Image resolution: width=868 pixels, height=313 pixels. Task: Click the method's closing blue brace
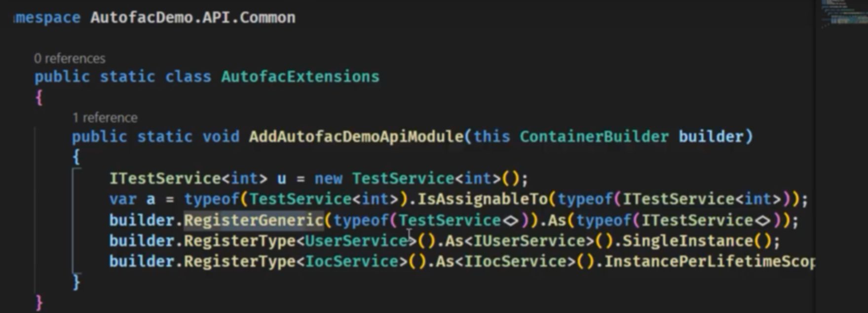click(76, 282)
